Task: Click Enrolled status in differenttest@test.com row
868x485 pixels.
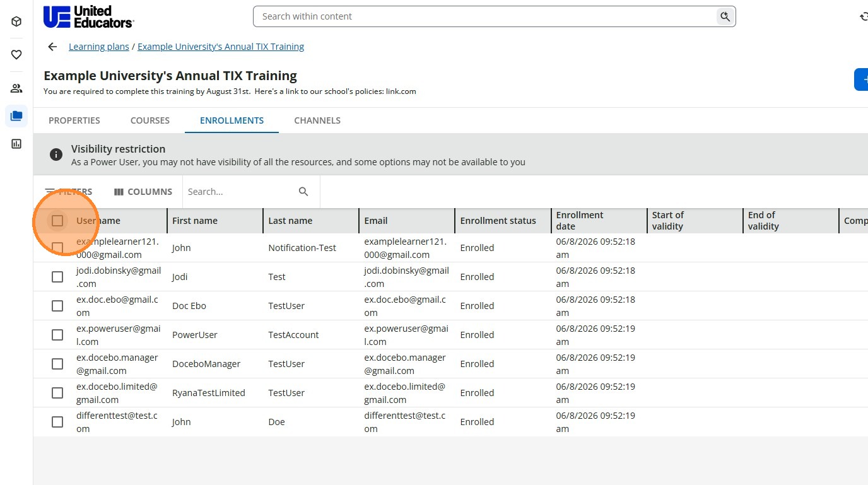Action: coord(477,422)
